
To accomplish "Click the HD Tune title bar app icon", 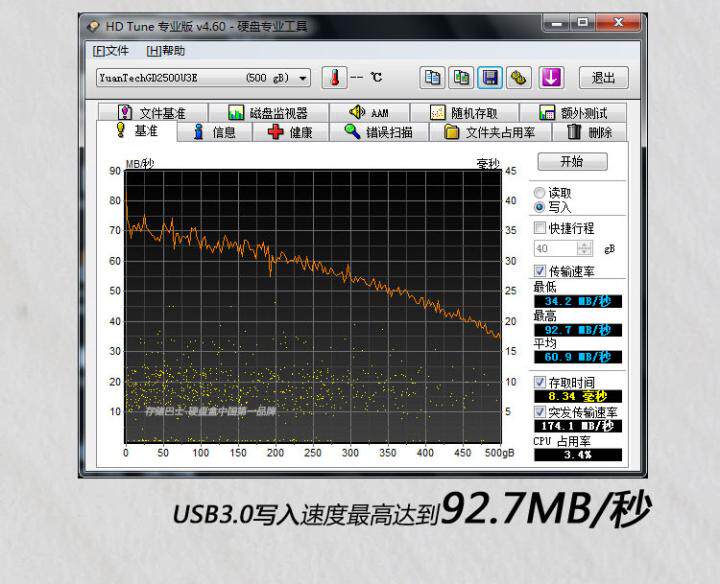I will point(94,26).
